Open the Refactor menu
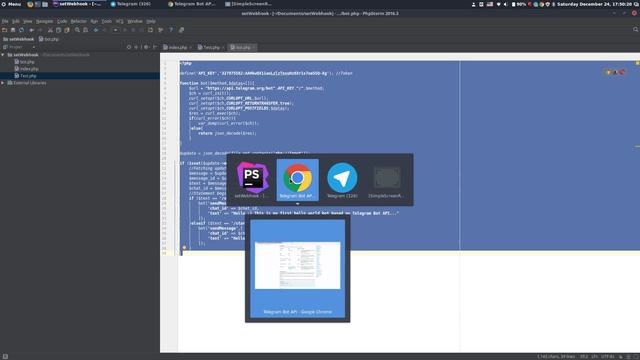Image resolution: width=640 pixels, height=360 pixels. (x=79, y=21)
